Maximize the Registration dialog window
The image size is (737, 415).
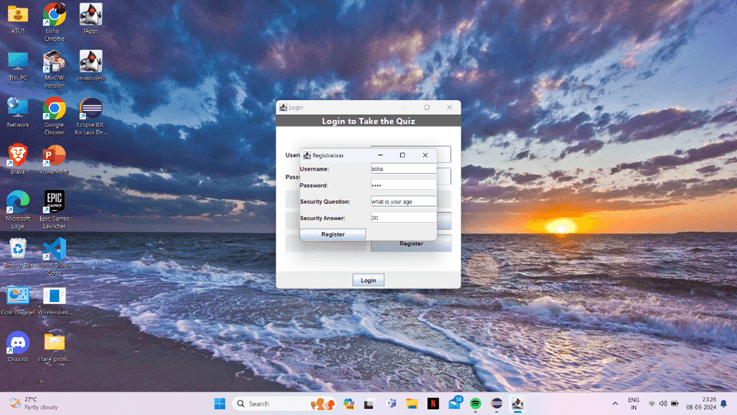tap(402, 155)
